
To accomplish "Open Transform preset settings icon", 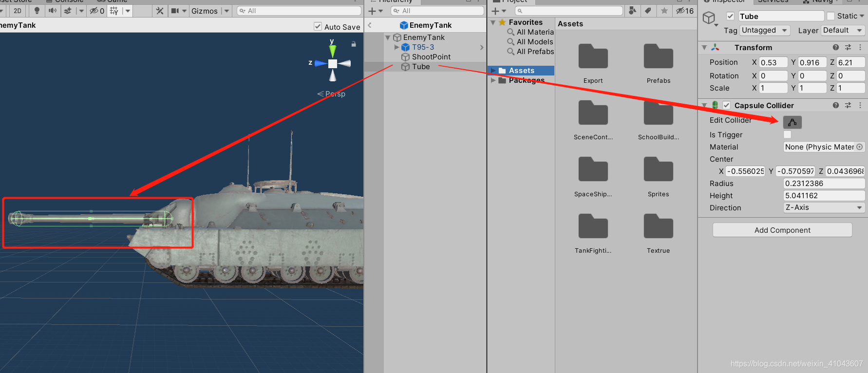I will (848, 47).
